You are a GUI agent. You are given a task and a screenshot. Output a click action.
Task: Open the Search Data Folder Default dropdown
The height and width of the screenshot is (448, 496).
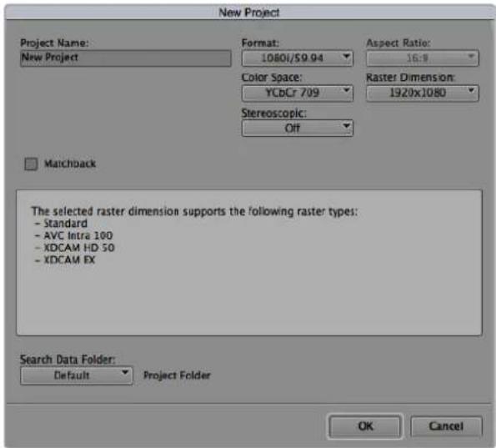point(77,375)
